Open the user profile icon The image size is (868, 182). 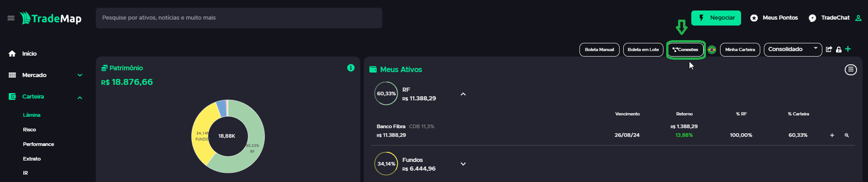[858, 18]
